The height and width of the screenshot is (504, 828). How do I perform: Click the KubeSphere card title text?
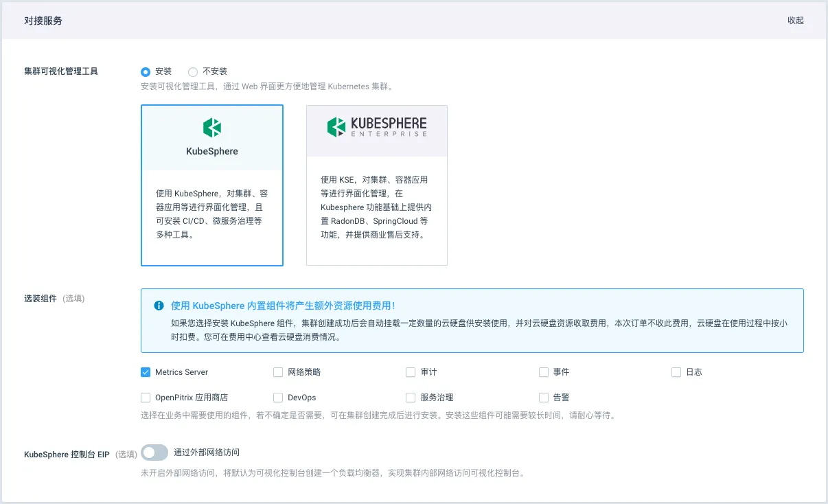[x=212, y=151]
